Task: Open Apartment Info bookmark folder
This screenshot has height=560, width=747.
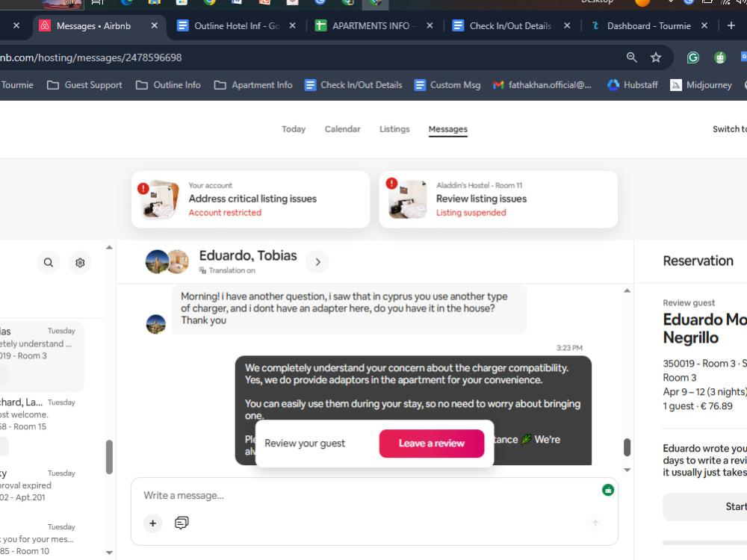Action: pos(253,85)
